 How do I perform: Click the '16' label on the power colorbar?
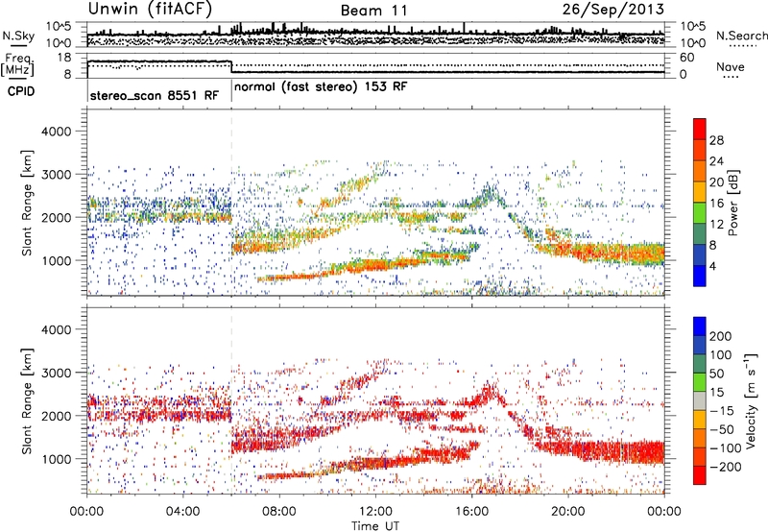click(716, 204)
